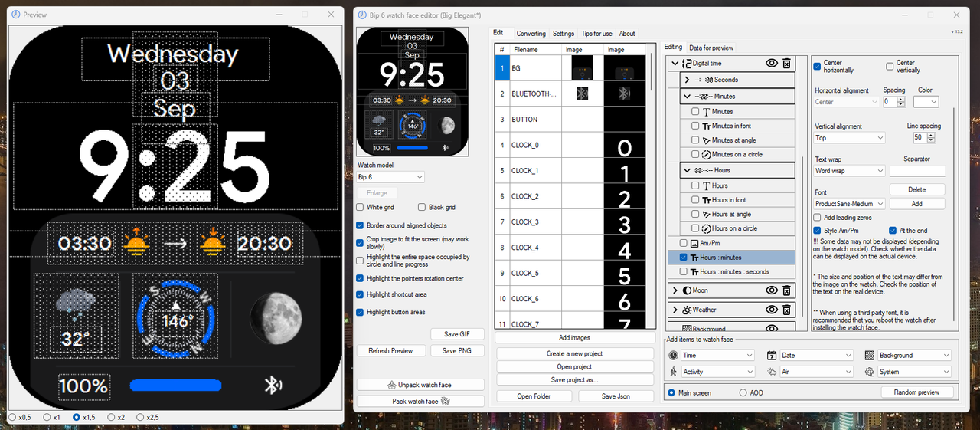Viewport: 980px width, 430px height.
Task: Toggle Highlight shortcut area checkbox
Action: coord(361,294)
